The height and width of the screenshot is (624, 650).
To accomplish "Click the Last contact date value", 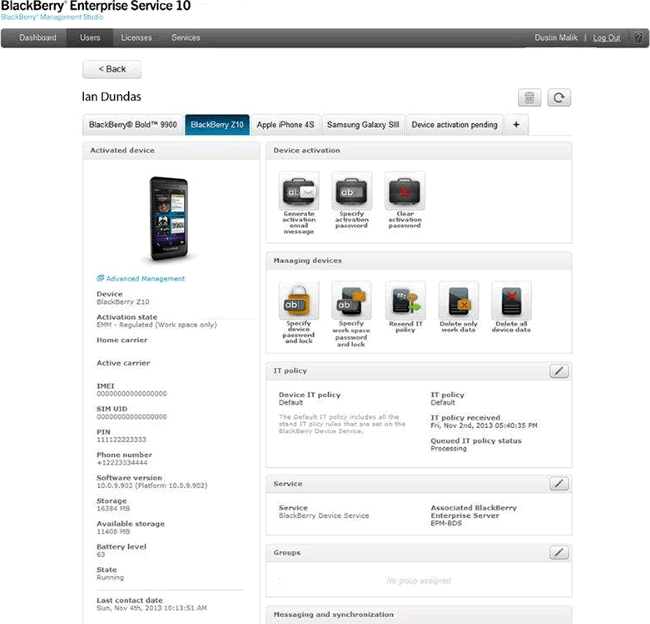I will pos(152,608).
